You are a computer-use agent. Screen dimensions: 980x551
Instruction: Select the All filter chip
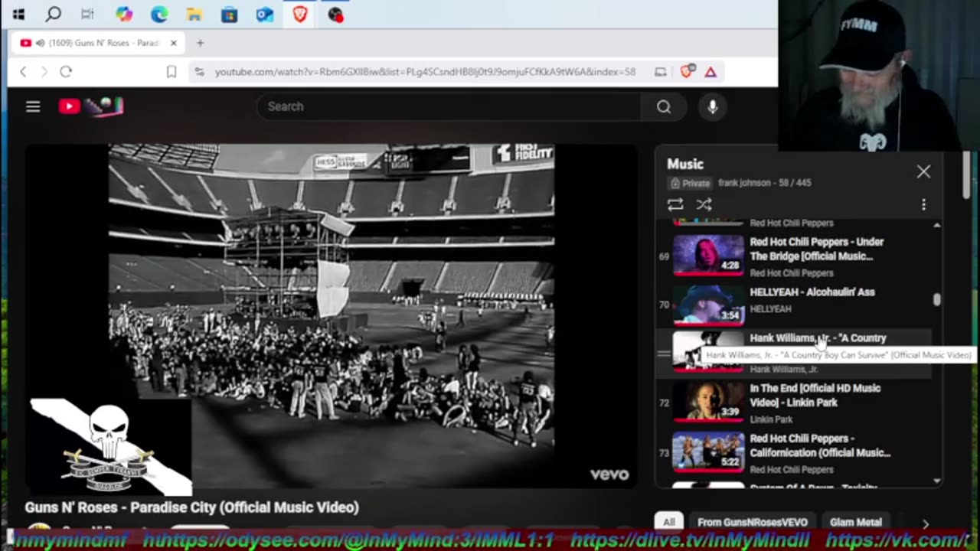[669, 522]
